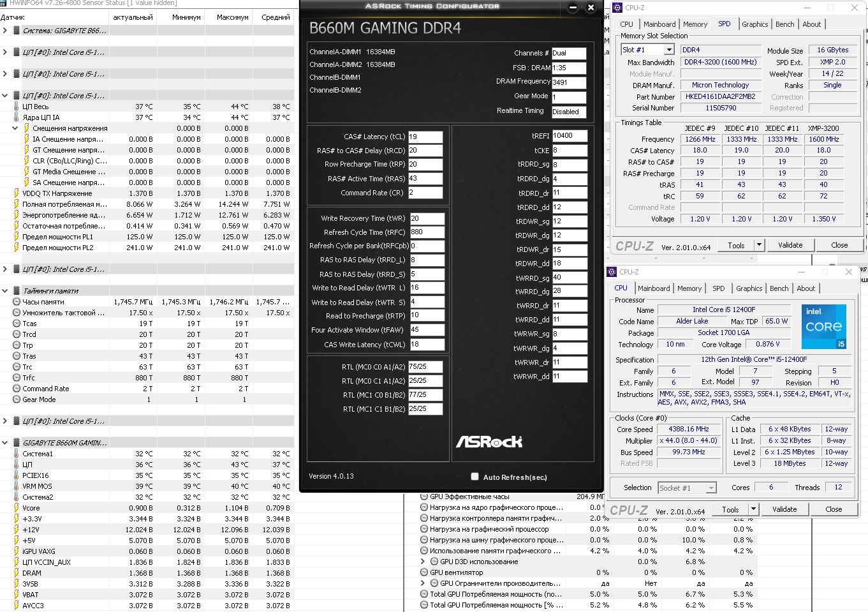Open the About tab in the CPU-Z processor window
The image size is (868, 612).
click(x=806, y=288)
